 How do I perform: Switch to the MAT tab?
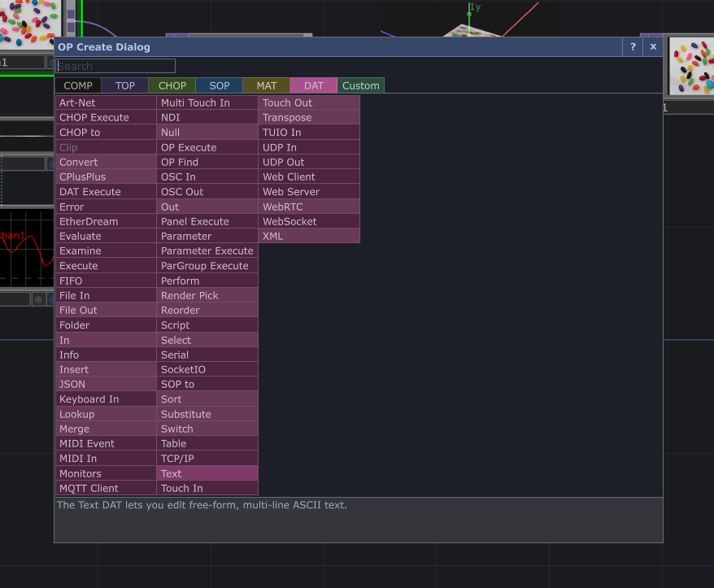click(x=267, y=85)
